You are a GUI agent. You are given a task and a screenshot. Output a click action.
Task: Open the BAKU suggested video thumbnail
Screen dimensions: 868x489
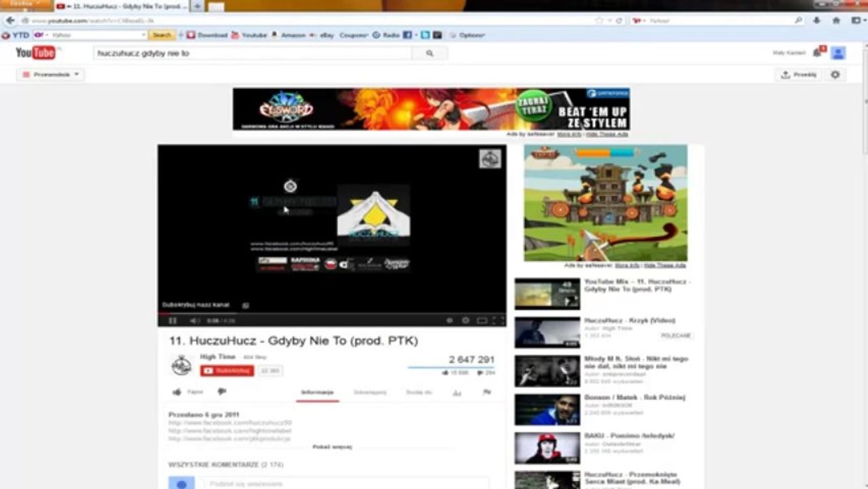547,448
